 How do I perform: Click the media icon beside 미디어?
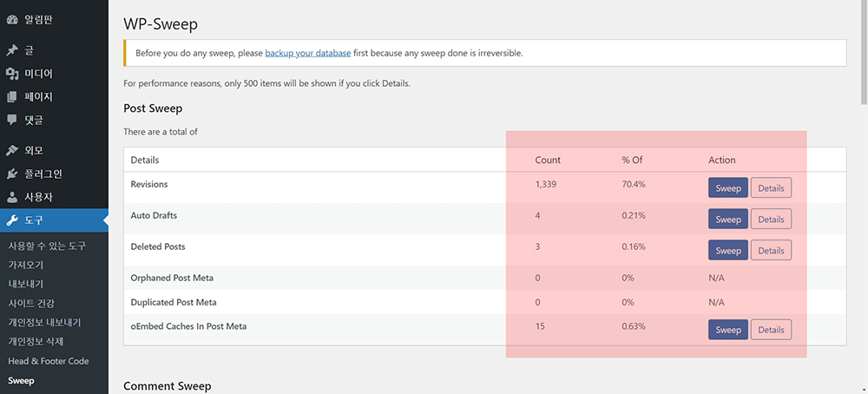pyautogui.click(x=12, y=74)
